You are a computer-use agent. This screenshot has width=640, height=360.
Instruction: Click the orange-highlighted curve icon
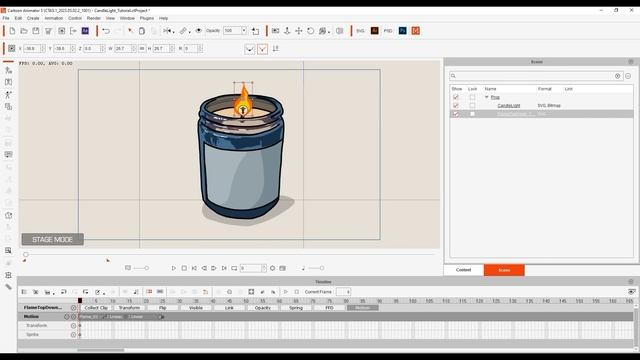point(262,49)
